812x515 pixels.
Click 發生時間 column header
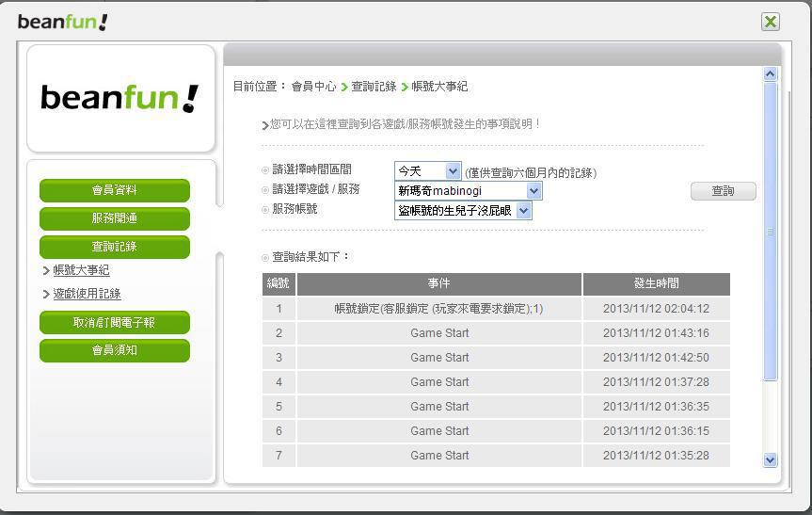[656, 283]
